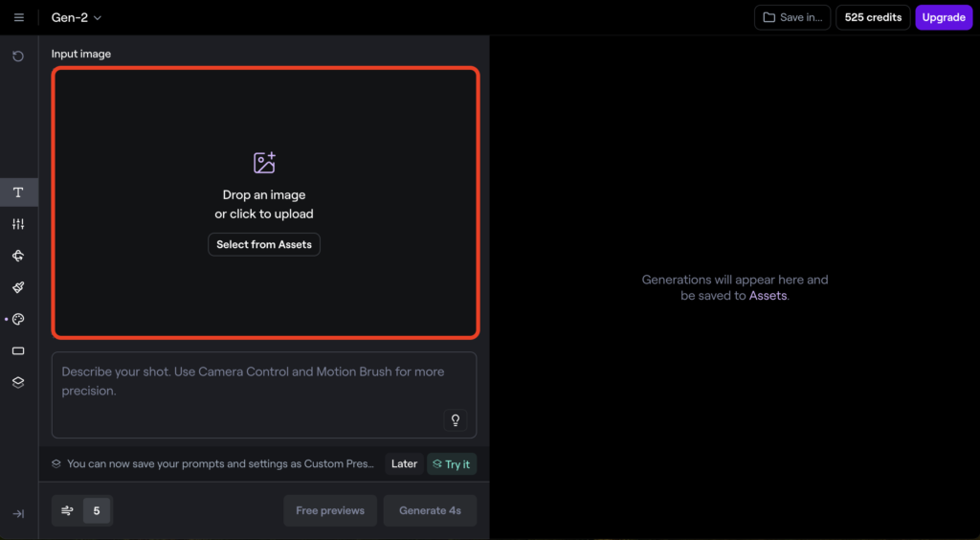Open the Aspect ratio rectangle tool
Screen dimensions: 980x540
click(18, 350)
